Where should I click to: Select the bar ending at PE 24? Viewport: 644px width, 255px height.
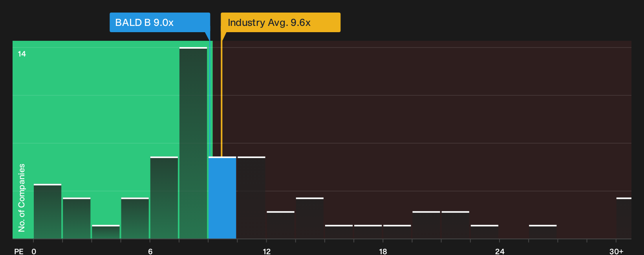click(485, 232)
